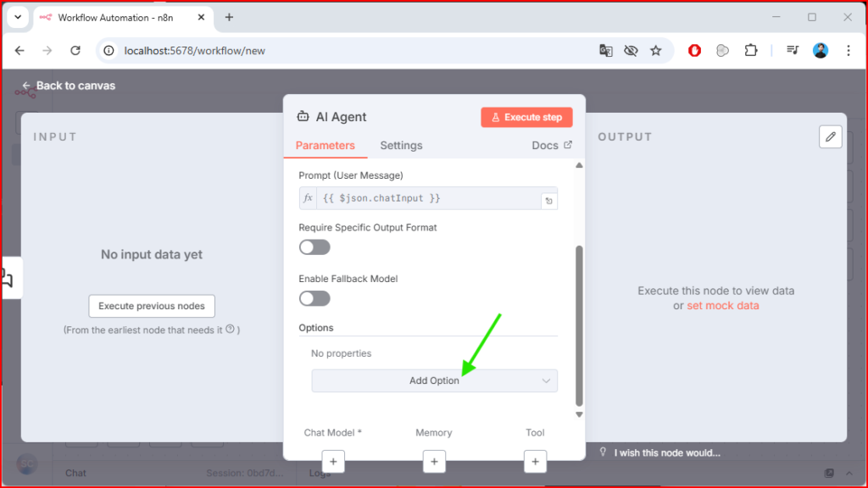Select the Parameters tab
This screenshot has height=488, width=868.
point(325,146)
